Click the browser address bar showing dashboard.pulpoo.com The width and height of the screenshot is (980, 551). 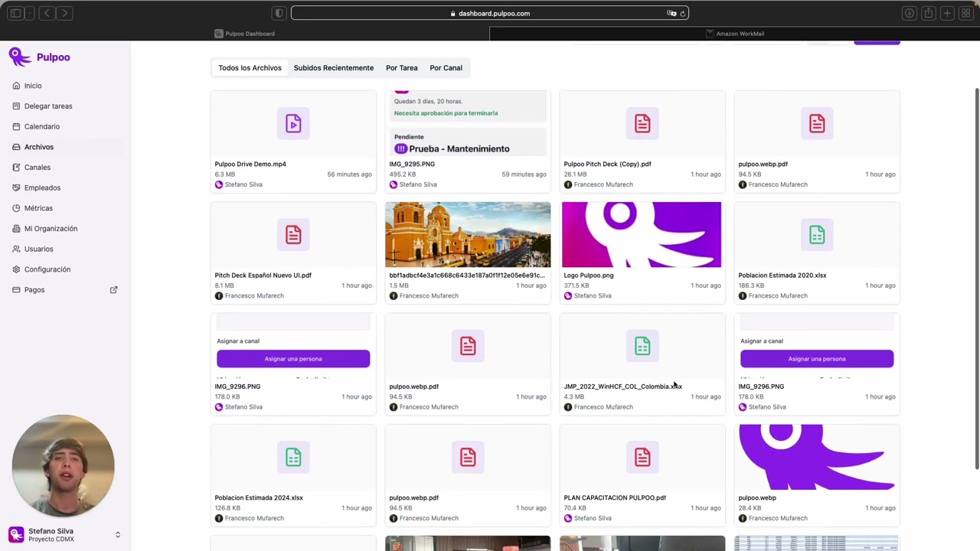point(490,13)
